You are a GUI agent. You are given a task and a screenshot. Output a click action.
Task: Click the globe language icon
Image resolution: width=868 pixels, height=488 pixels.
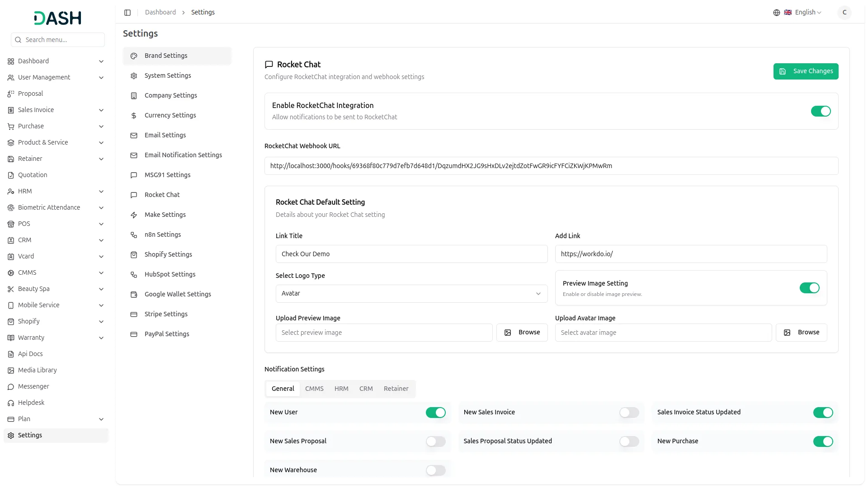[776, 13]
